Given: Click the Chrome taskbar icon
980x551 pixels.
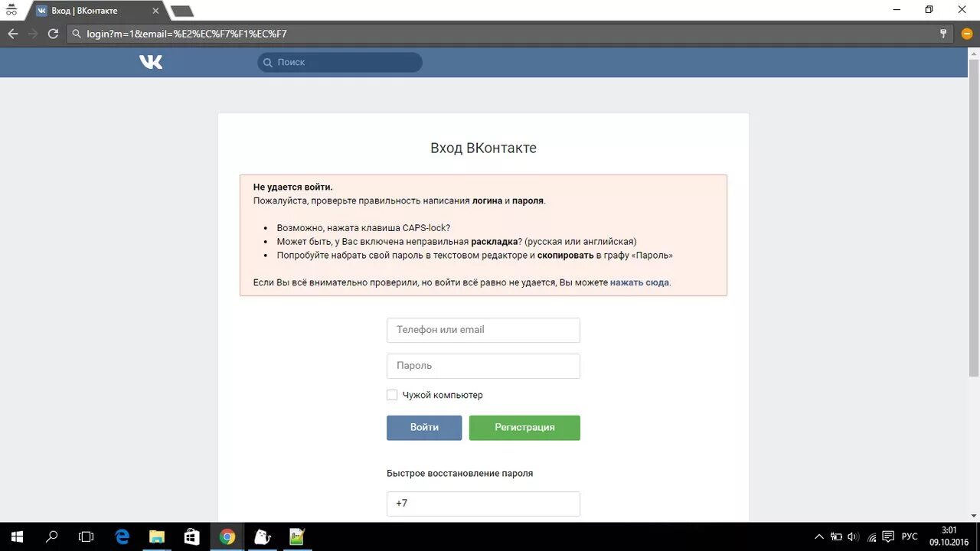Looking at the screenshot, I should point(227,536).
